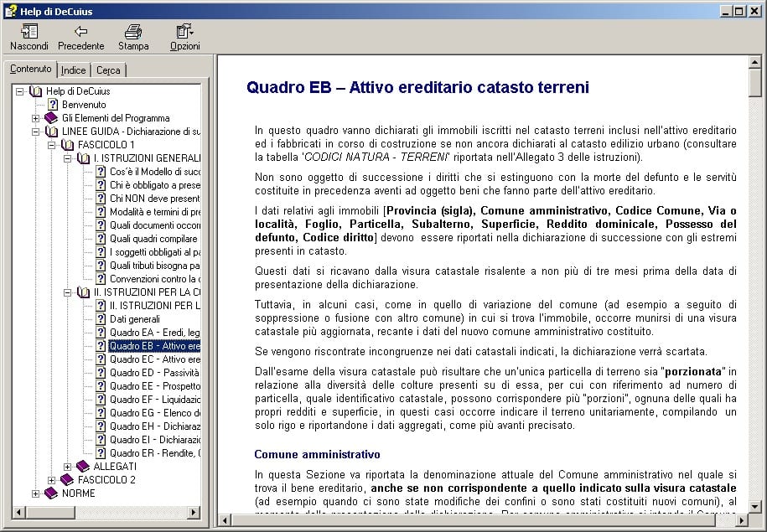767x532 pixels.
Task: Open Quadro ER - Rendite topic
Action: [x=154, y=453]
